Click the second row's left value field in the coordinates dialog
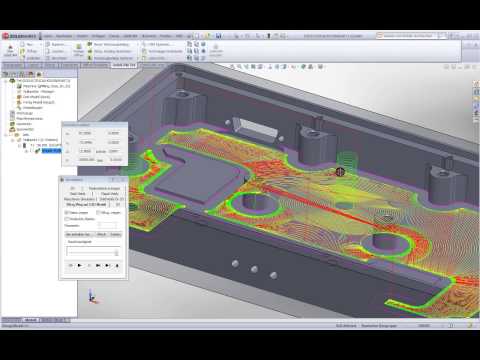The height and width of the screenshot is (360, 480). (85, 142)
